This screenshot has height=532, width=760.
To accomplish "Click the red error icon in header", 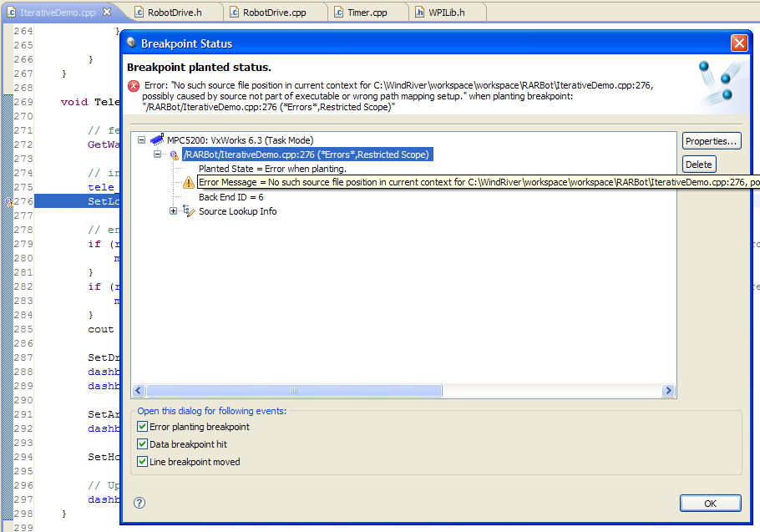I will coord(134,86).
